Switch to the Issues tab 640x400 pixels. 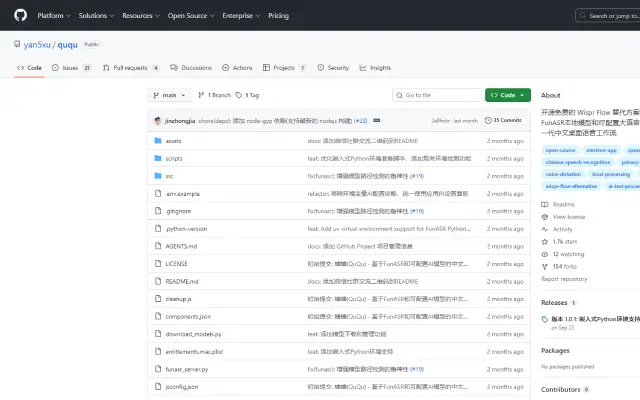(x=71, y=68)
